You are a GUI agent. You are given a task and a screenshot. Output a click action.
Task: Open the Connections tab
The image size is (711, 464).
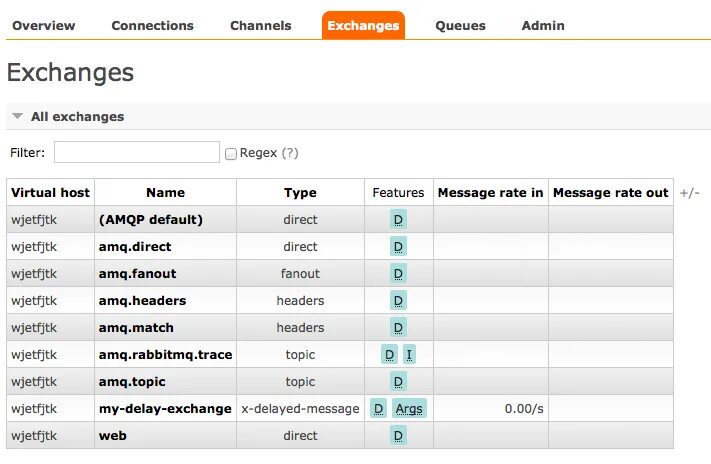[152, 26]
